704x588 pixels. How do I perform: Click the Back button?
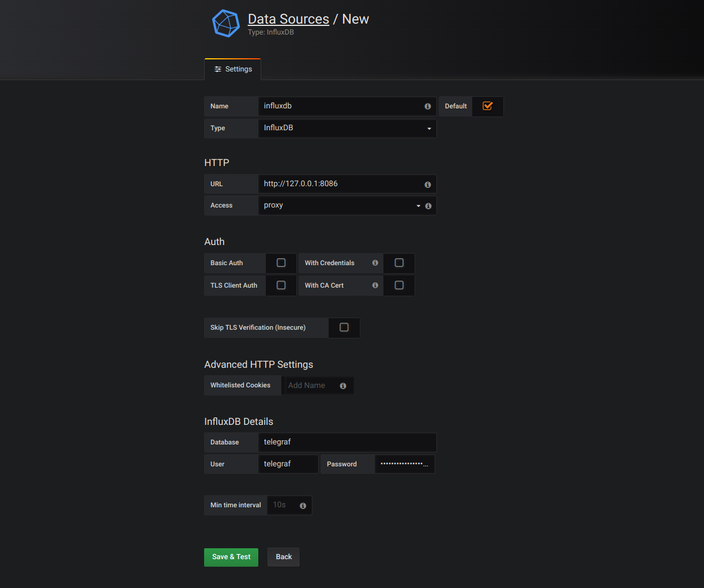pyautogui.click(x=283, y=557)
